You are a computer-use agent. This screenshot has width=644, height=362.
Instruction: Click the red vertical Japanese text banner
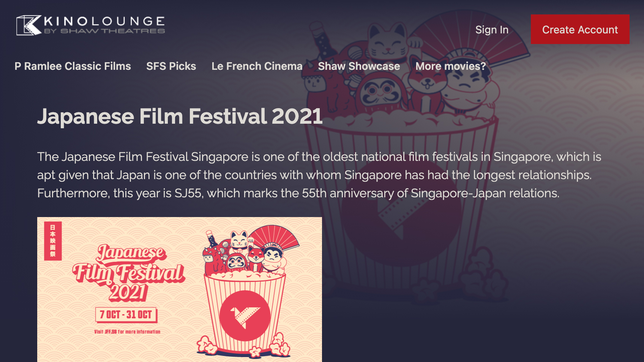coord(53,241)
